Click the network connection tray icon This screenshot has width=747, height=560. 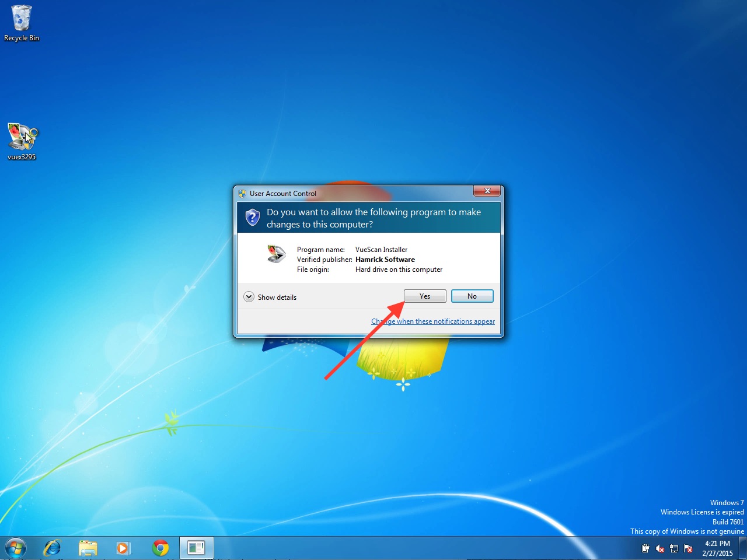pyautogui.click(x=674, y=548)
